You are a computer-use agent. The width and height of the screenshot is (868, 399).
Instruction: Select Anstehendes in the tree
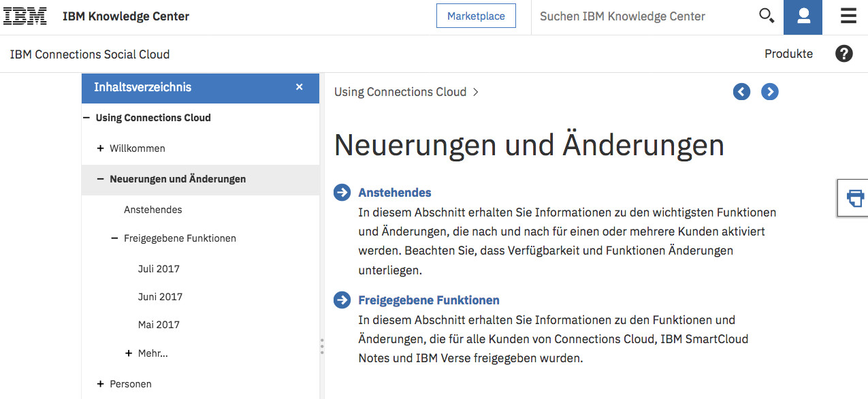click(153, 210)
